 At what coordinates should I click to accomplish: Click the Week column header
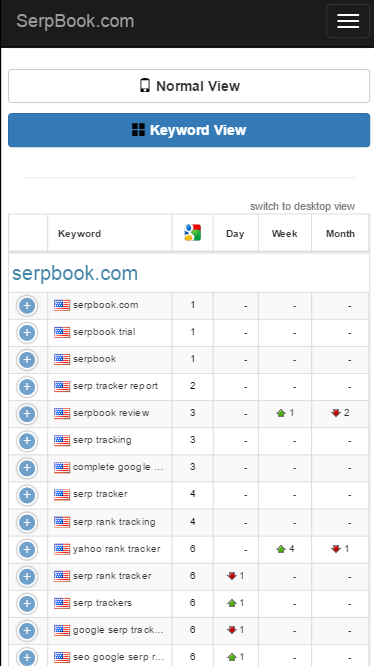[x=284, y=234]
